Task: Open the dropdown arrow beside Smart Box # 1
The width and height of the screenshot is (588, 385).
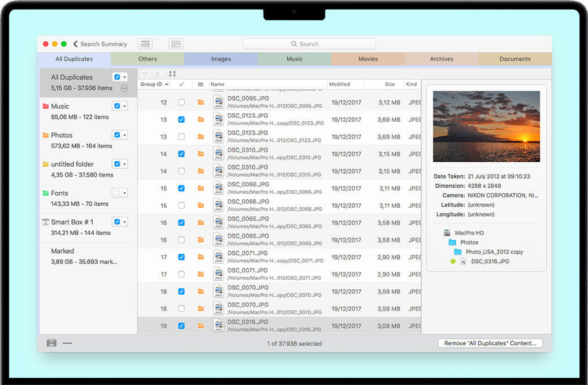Action: coord(124,222)
